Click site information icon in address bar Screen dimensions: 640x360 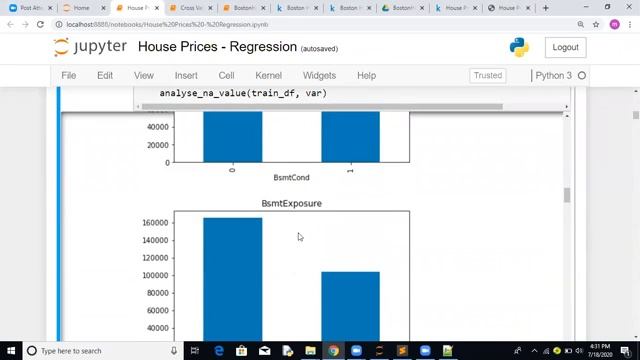pos(59,24)
